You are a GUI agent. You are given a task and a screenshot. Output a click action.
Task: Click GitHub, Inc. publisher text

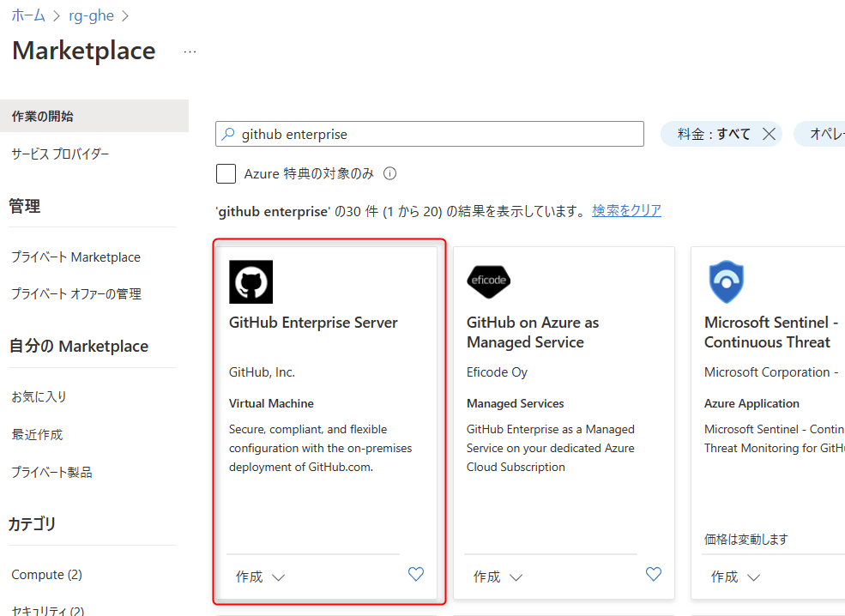pyautogui.click(x=262, y=371)
